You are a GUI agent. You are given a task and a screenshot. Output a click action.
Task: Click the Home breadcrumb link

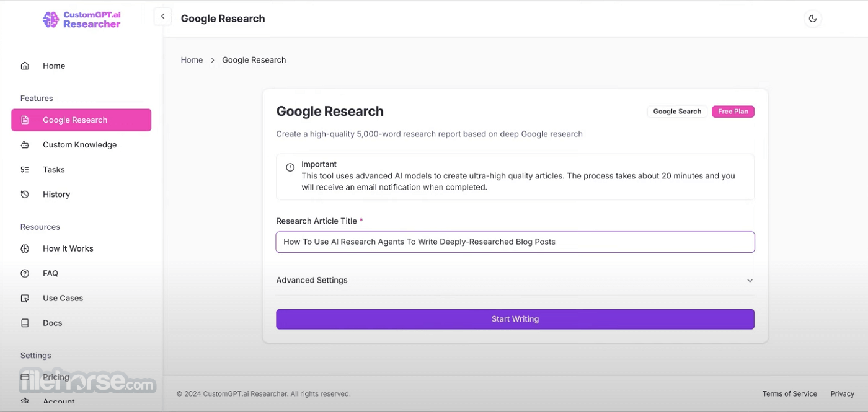click(192, 60)
